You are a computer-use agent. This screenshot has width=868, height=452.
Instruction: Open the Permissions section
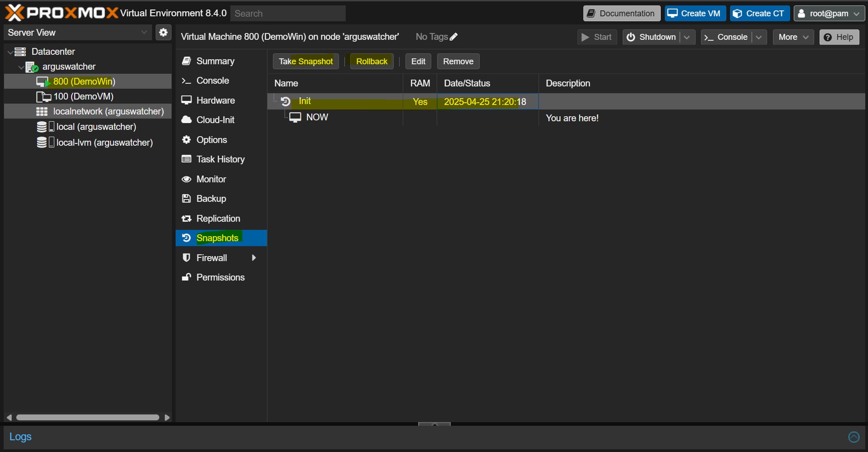pyautogui.click(x=221, y=277)
